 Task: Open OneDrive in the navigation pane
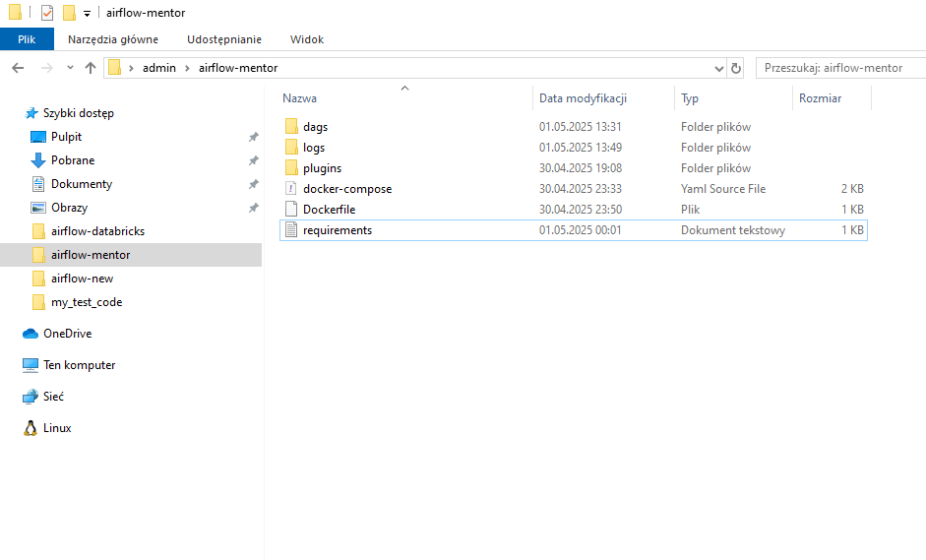[x=67, y=334]
